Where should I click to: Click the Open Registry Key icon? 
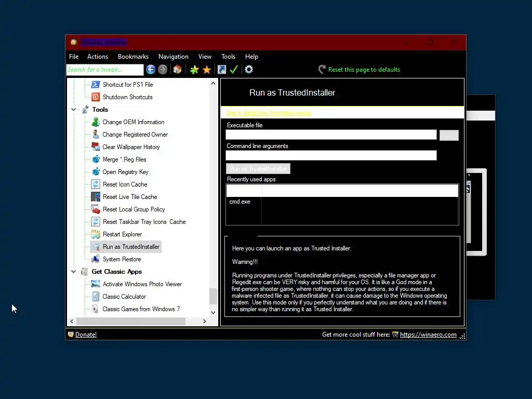pos(96,171)
